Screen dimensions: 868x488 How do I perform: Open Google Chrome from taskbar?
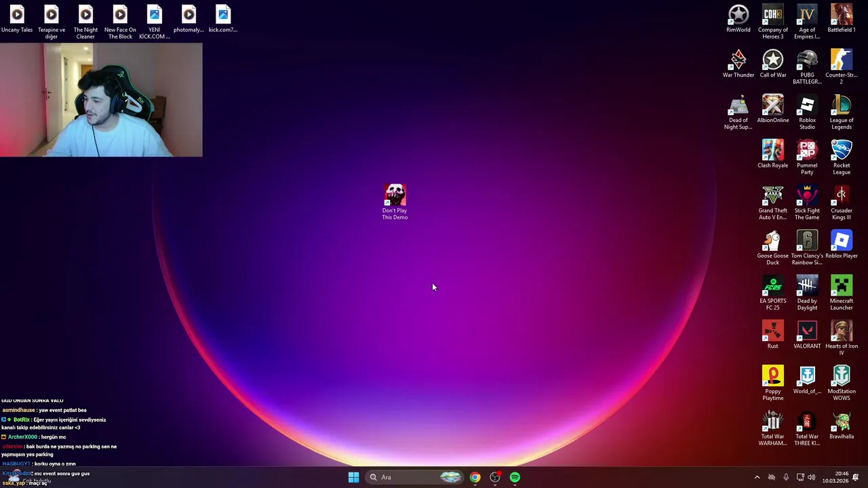coord(475,477)
